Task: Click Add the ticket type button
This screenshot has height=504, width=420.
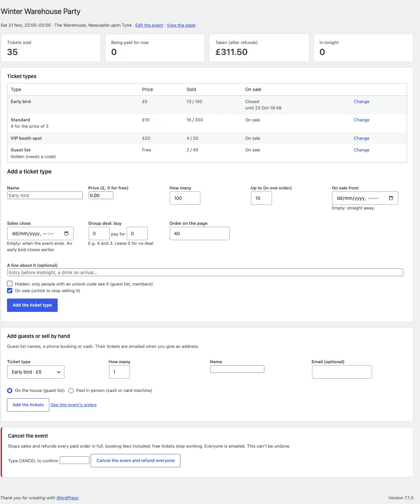Action: click(x=32, y=305)
